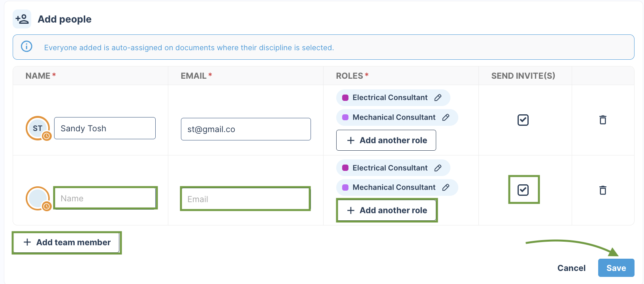This screenshot has height=284, width=644.
Task: Click the empty Name input field
Action: click(105, 198)
